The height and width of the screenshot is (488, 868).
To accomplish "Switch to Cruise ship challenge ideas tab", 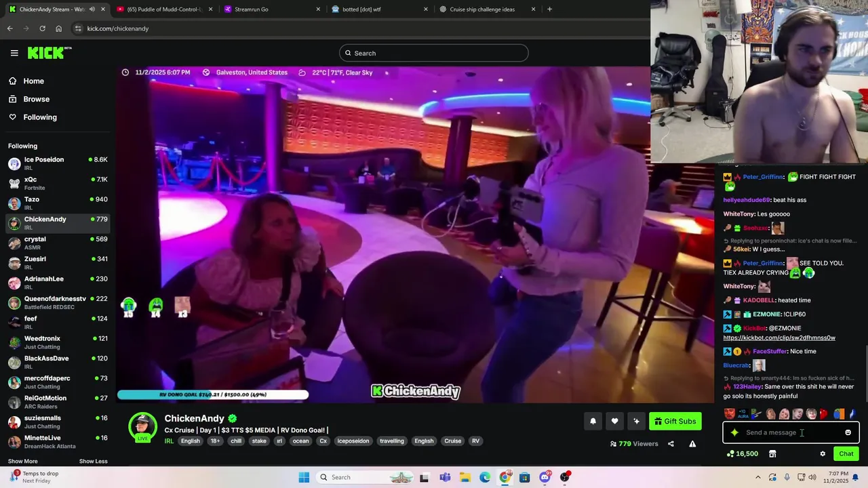I will pyautogui.click(x=486, y=9).
